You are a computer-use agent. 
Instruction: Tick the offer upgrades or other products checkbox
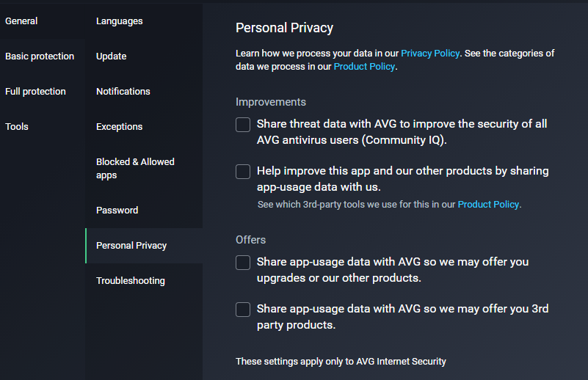click(243, 263)
